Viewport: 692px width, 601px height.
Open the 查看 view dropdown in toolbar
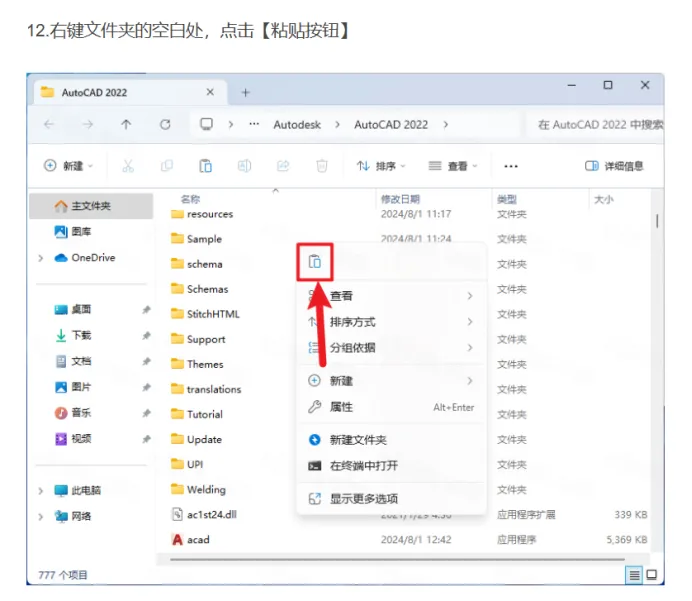click(453, 166)
